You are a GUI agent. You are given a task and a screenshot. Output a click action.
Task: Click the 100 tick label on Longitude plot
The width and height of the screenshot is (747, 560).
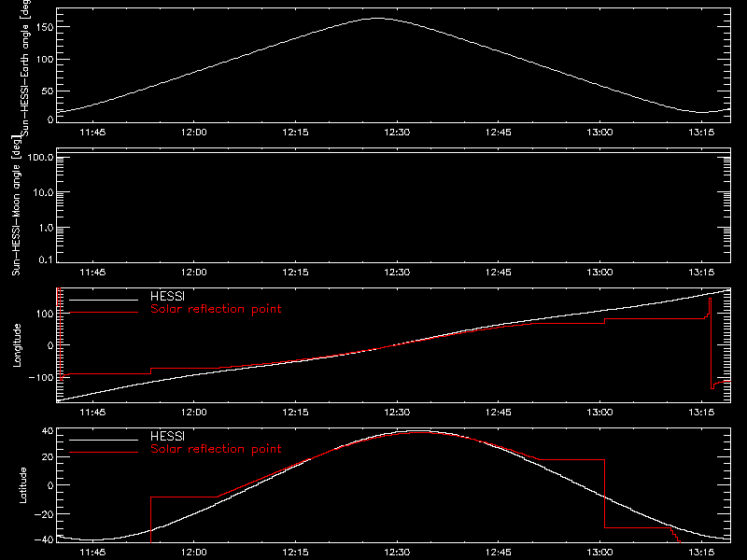coord(45,314)
